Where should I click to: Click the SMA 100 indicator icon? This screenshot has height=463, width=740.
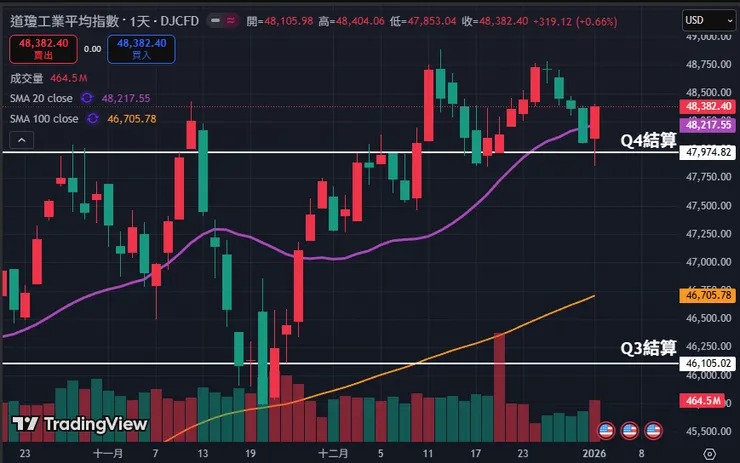click(x=93, y=119)
